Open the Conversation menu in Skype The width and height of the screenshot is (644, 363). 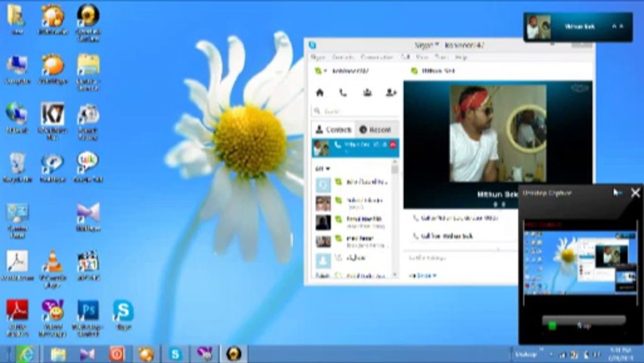[377, 57]
